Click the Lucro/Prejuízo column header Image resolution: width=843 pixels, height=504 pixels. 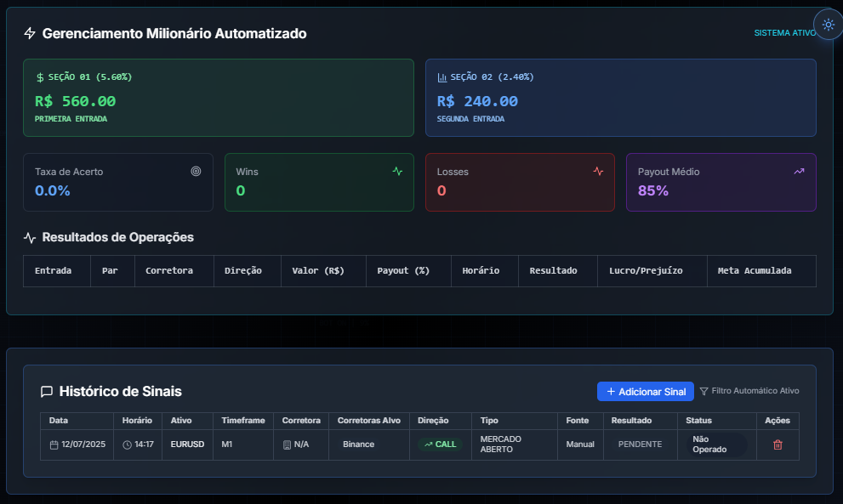[x=646, y=271]
